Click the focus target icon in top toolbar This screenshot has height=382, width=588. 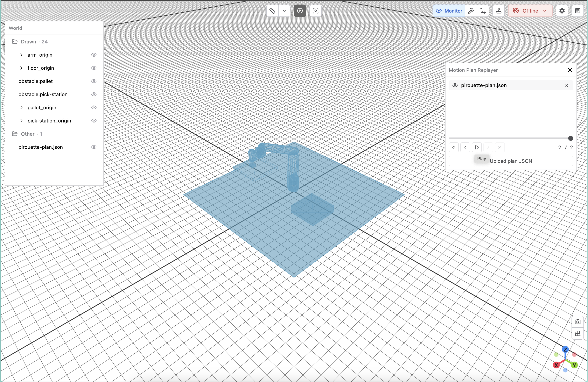pos(315,11)
